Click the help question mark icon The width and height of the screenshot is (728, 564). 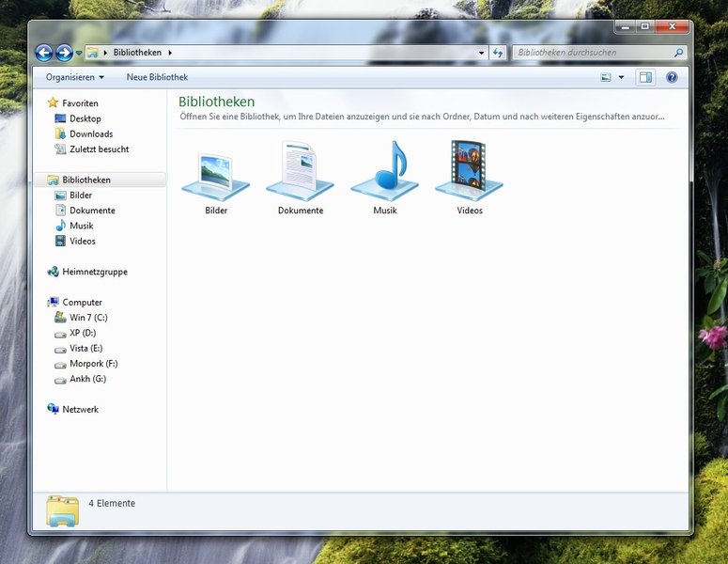tap(672, 77)
